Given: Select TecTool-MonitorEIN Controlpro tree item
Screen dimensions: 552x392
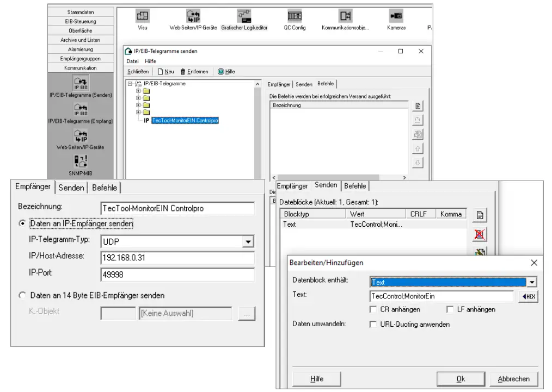Looking at the screenshot, I should click(185, 121).
